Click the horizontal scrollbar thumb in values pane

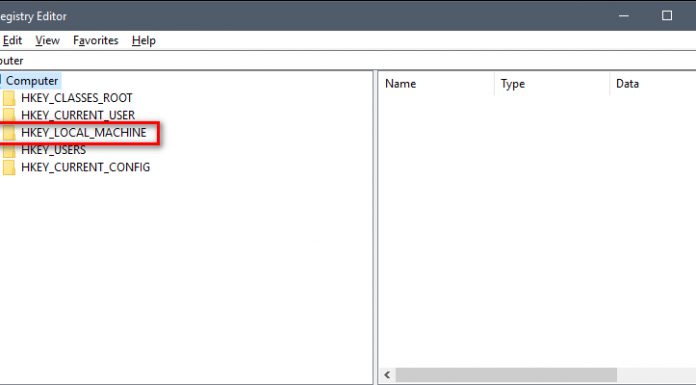tap(506, 375)
